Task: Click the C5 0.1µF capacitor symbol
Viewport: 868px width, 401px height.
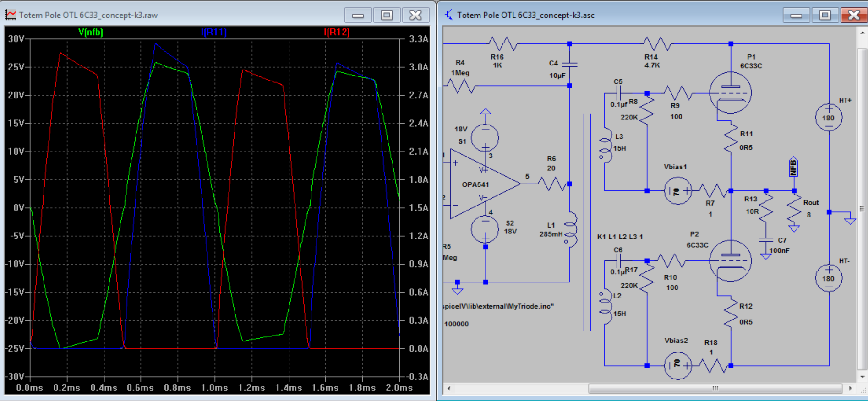Action: (618, 93)
